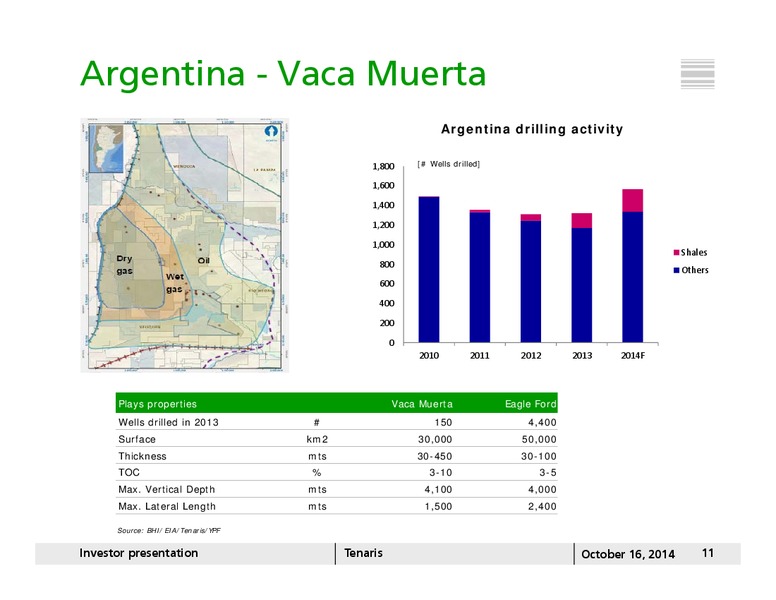Image resolution: width=776 pixels, height=600 pixels.
Task: Click the 2014F bar's shales segment
Action: [x=633, y=200]
